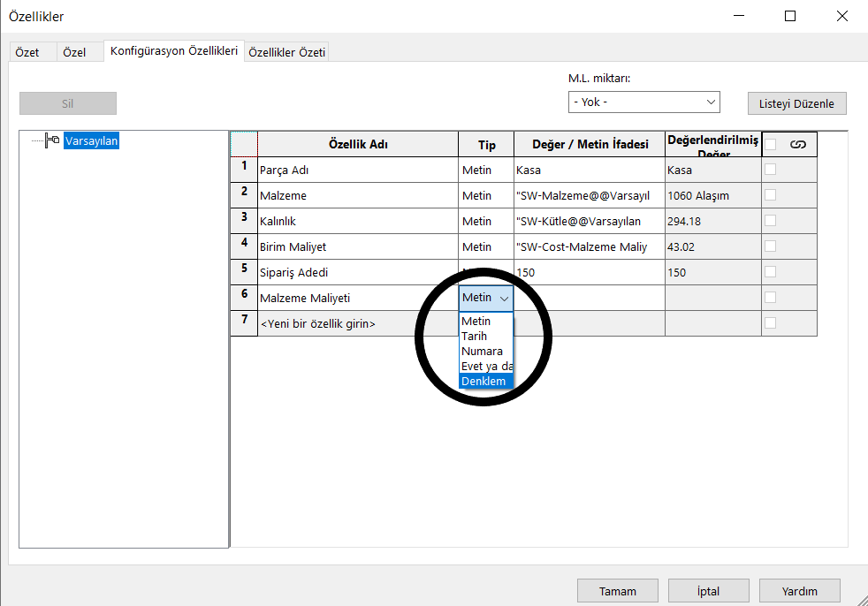The height and width of the screenshot is (606, 868).
Task: Click the <Yeni bir özellik girin> cell
Action: point(357,324)
